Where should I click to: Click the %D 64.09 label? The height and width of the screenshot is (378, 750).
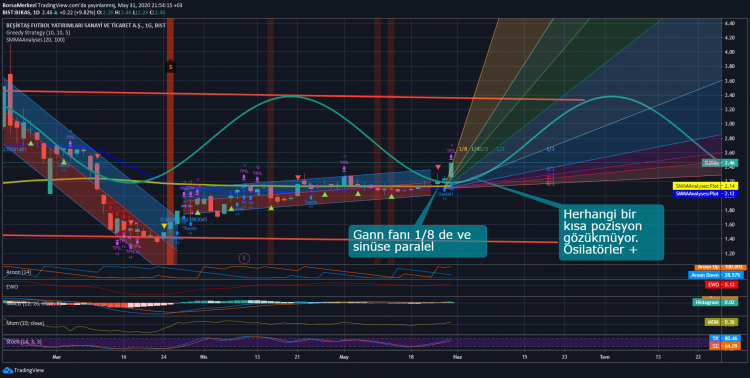[x=724, y=346]
